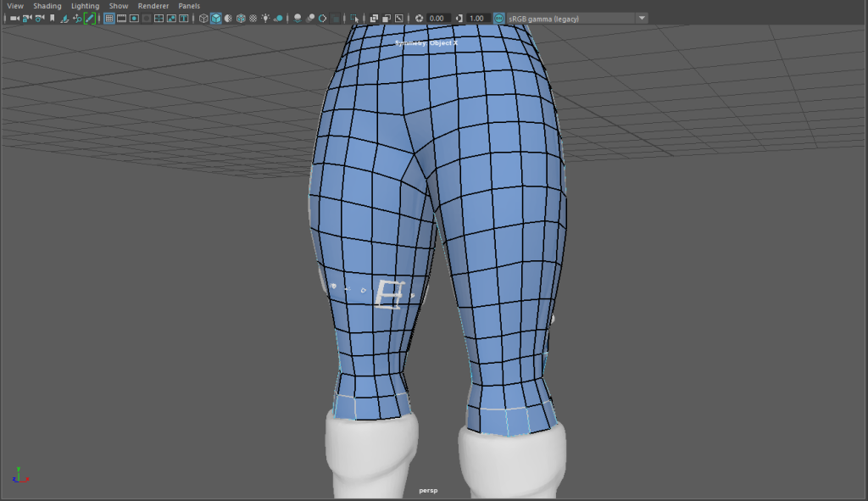Toggle the Film Gate display

(122, 18)
